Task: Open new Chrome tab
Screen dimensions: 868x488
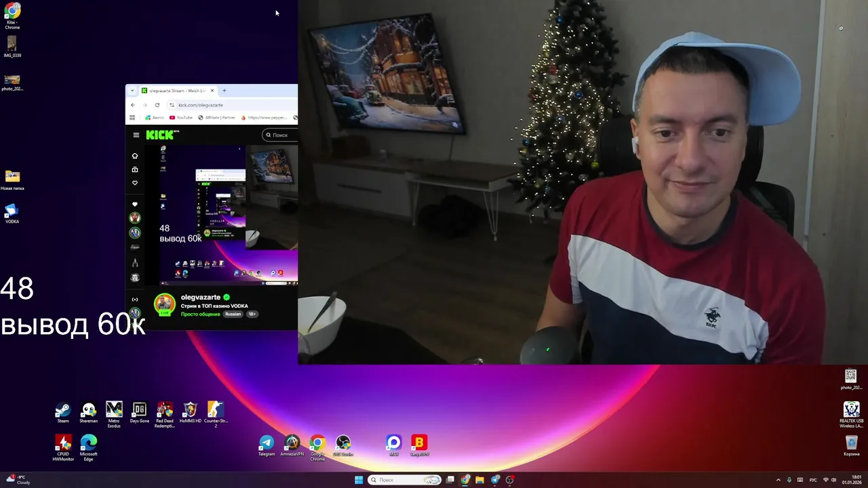Action: [224, 90]
